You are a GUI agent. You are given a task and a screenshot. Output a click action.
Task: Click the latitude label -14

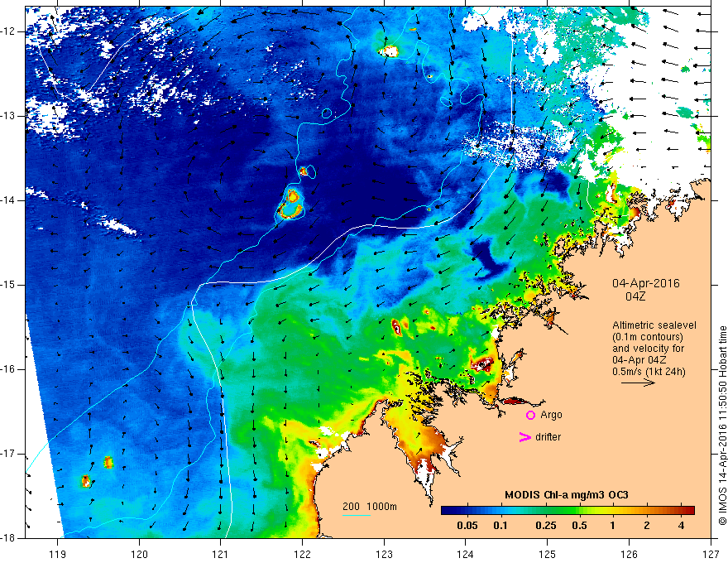tap(8, 200)
